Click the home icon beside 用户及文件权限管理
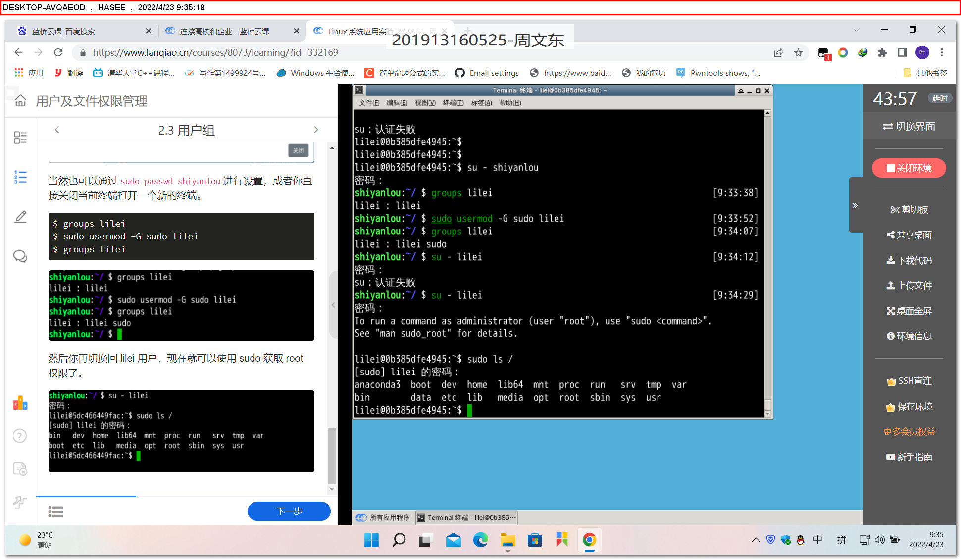Screen dimensions: 961x560 pyautogui.click(x=20, y=101)
